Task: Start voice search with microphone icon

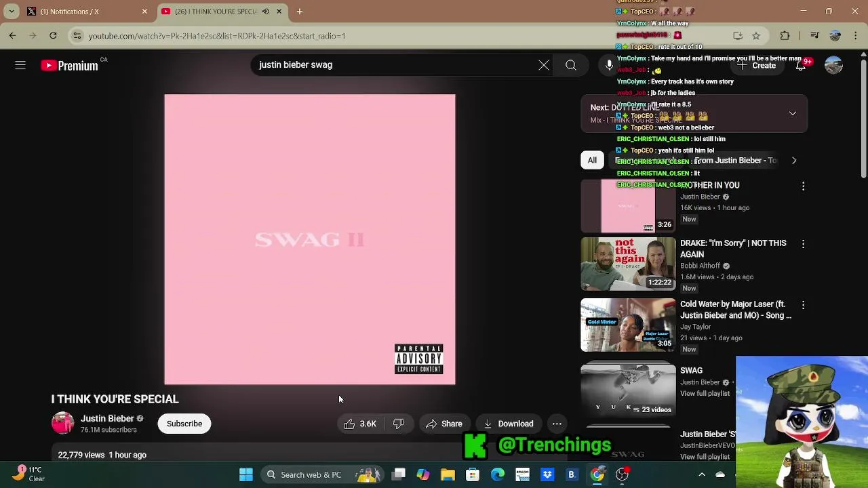Action: pyautogui.click(x=609, y=65)
